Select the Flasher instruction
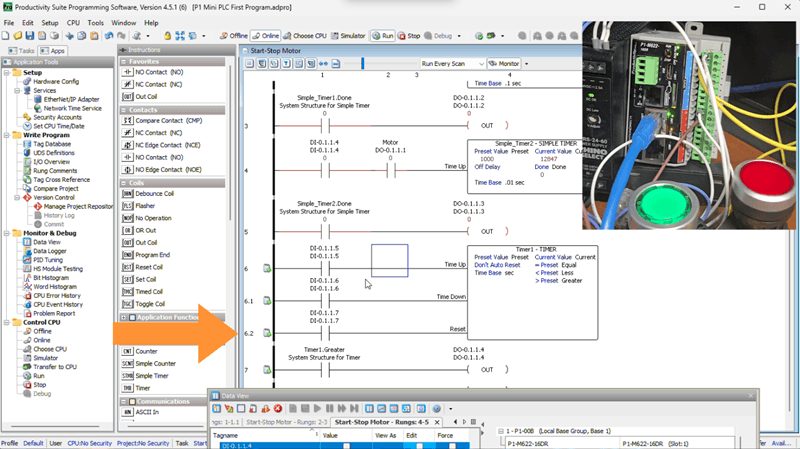Viewport: 800px width, 449px height. (139, 206)
